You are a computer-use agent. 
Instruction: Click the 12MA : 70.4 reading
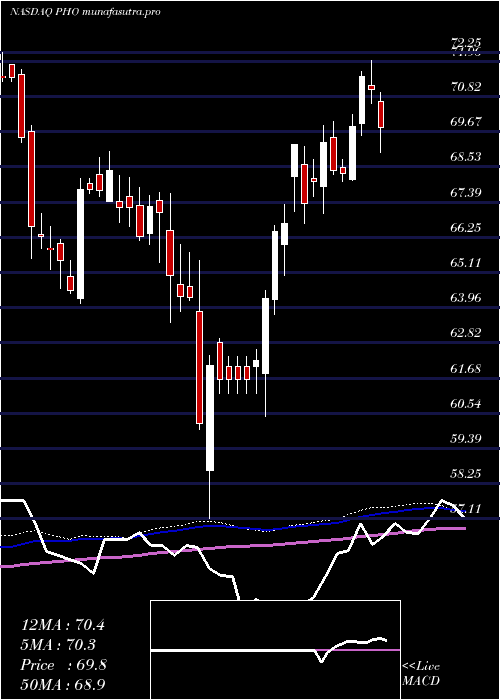point(63,625)
